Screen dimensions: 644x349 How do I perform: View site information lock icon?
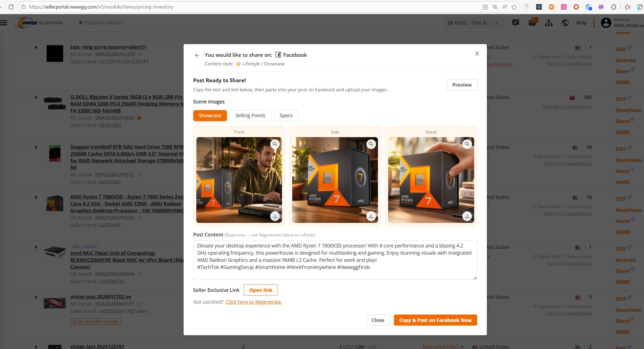tap(24, 7)
